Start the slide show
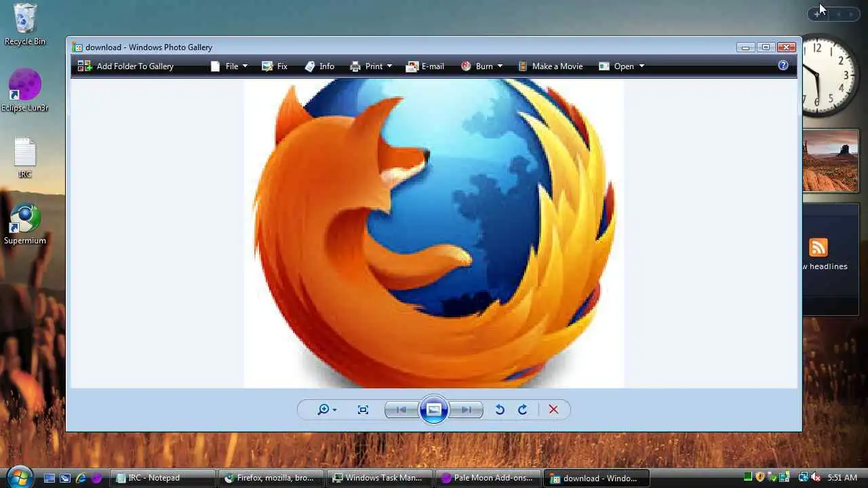This screenshot has width=868, height=488. [434, 409]
